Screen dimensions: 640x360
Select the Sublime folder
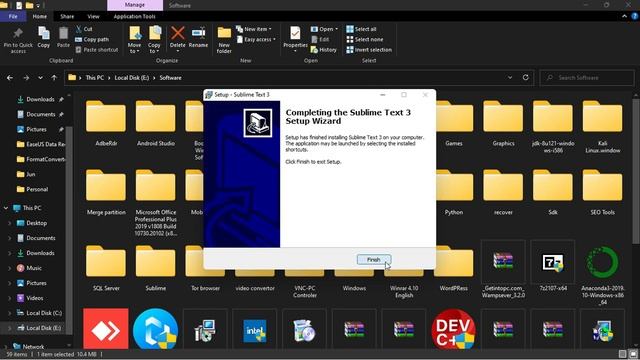click(x=156, y=268)
